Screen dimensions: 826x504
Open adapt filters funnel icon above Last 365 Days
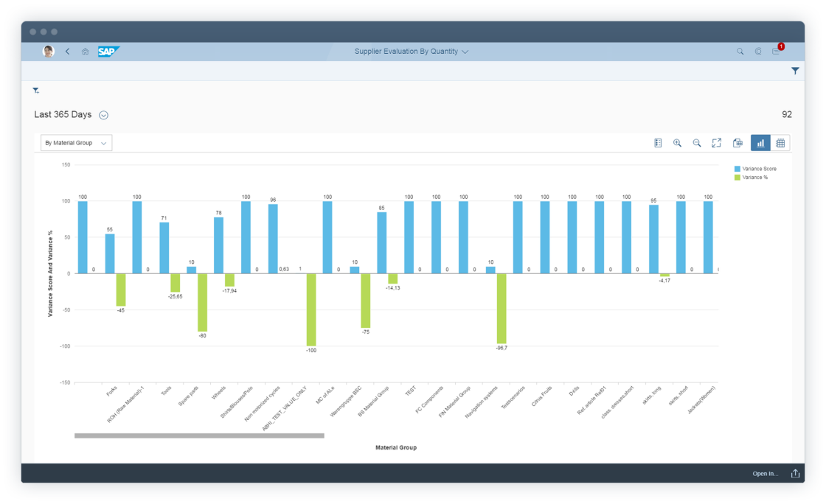point(36,91)
